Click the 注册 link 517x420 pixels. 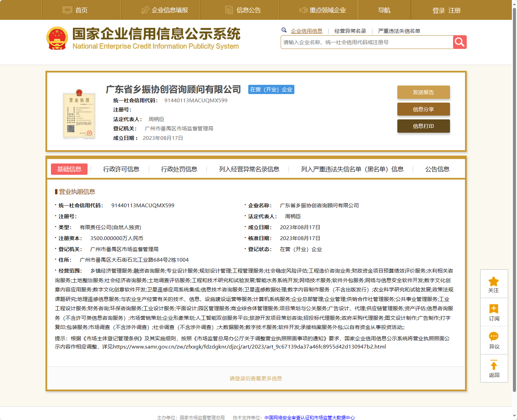point(454,11)
